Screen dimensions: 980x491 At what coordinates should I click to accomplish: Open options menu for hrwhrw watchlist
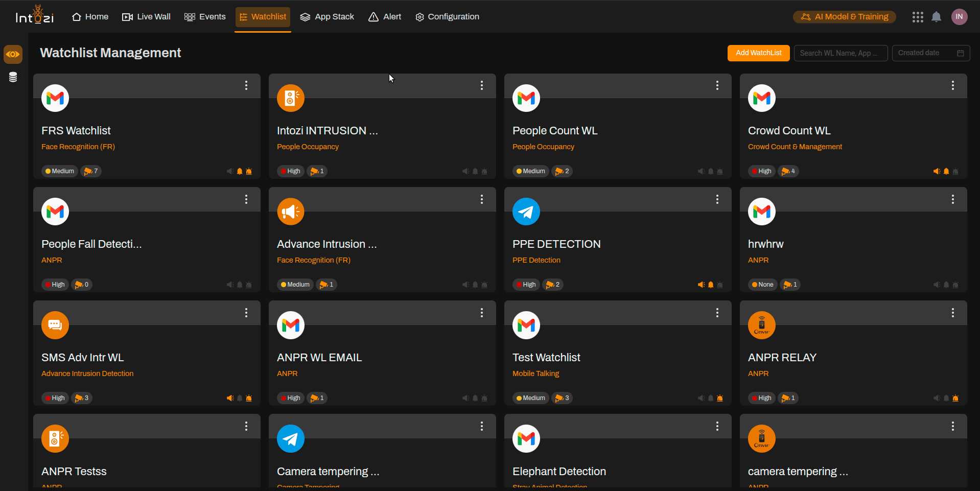[x=953, y=199]
